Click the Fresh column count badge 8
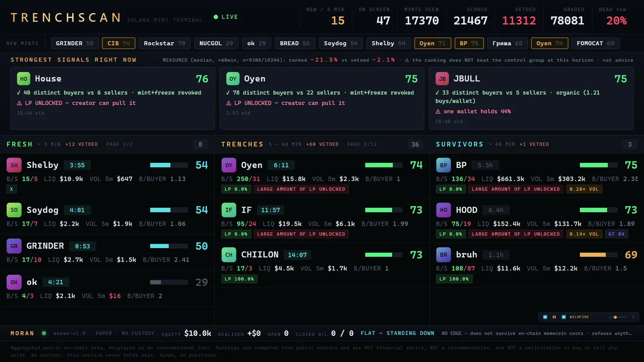This screenshot has height=362, width=644. click(x=200, y=145)
